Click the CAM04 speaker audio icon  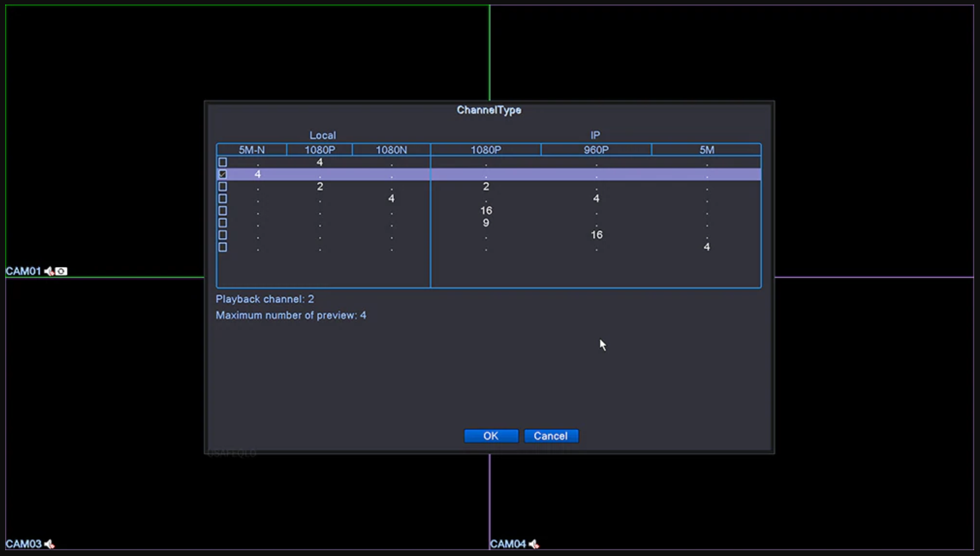tap(534, 544)
